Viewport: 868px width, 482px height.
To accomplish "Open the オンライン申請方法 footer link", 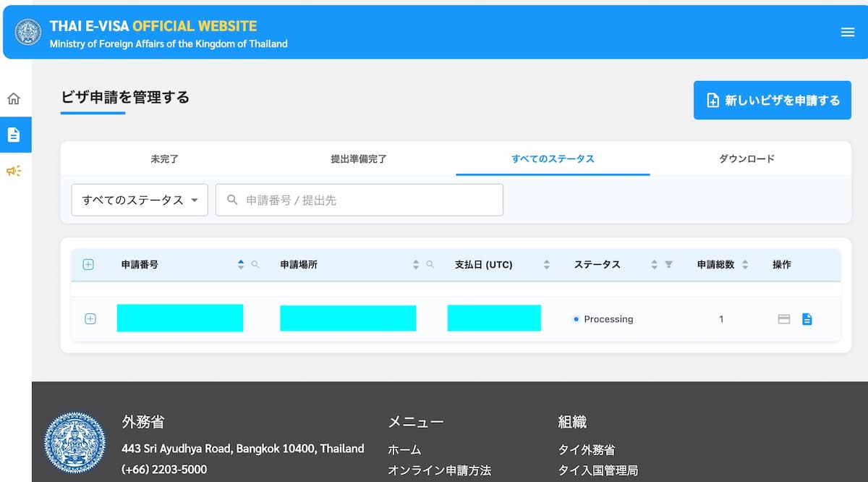I will coord(440,470).
